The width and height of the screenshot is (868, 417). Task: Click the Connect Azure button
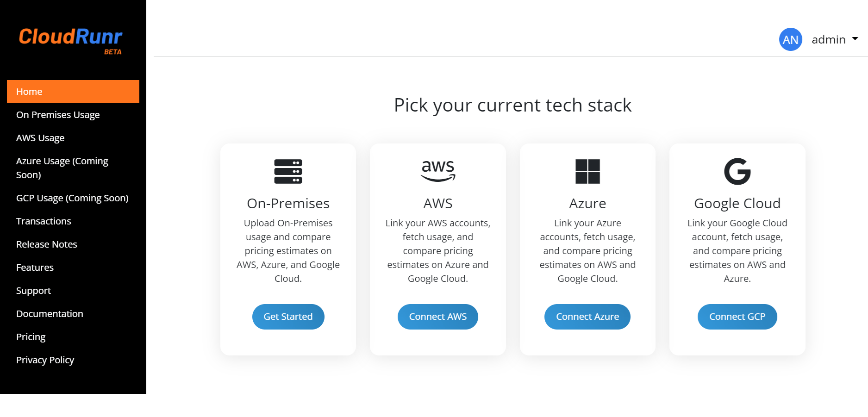[x=587, y=317]
